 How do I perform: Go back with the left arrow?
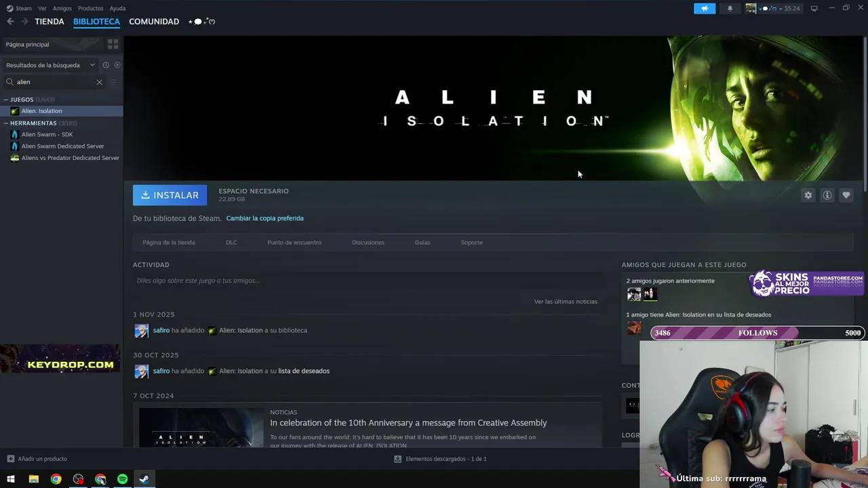pyautogui.click(x=10, y=22)
